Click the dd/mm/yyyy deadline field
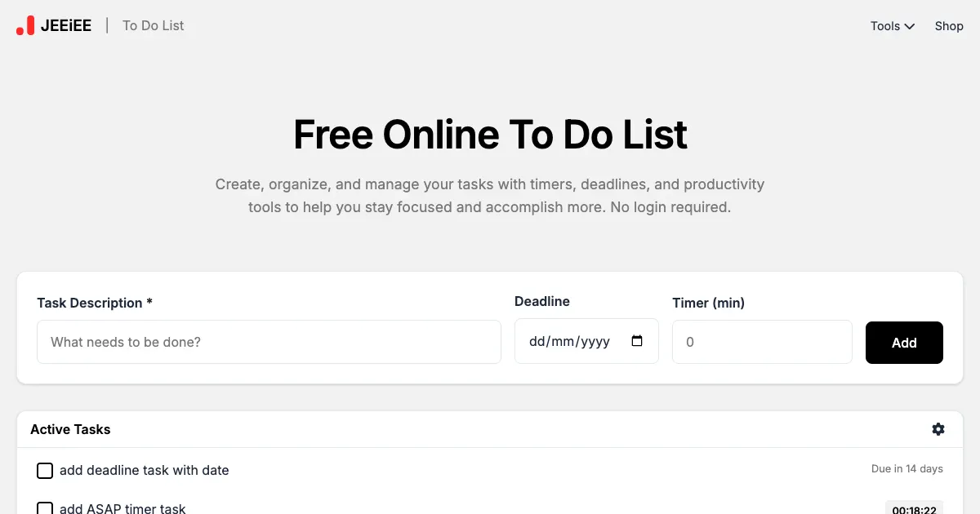 (x=572, y=341)
